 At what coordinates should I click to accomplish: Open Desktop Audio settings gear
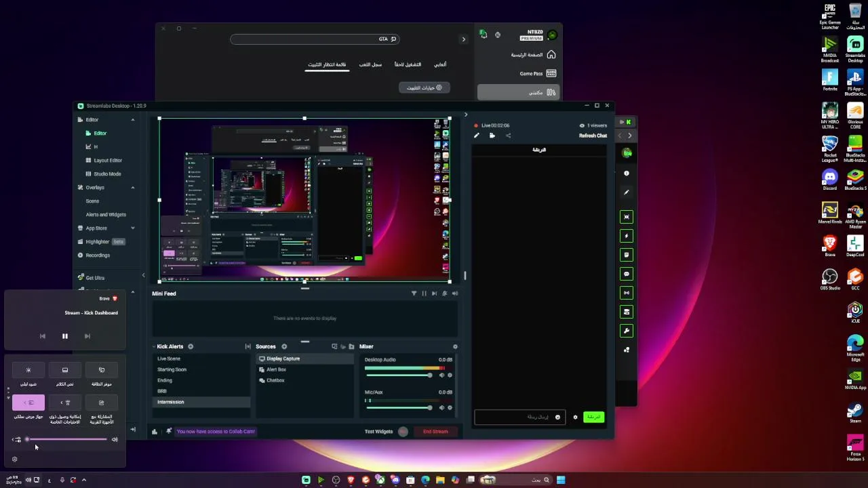click(x=450, y=375)
